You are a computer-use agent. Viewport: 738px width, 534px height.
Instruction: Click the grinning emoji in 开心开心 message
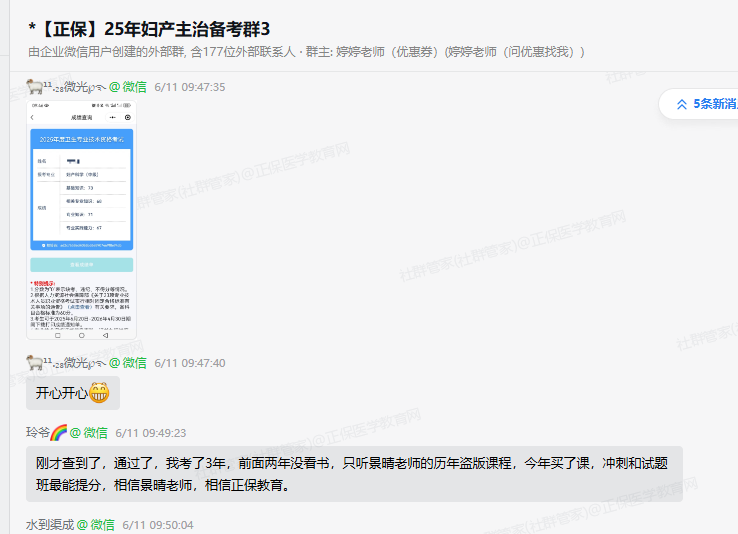[99, 393]
